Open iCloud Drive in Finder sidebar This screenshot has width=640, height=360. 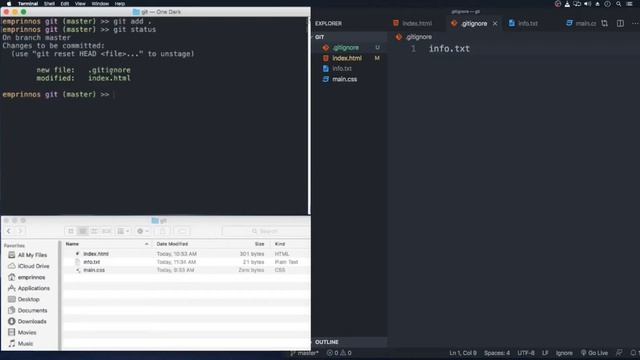29,266
